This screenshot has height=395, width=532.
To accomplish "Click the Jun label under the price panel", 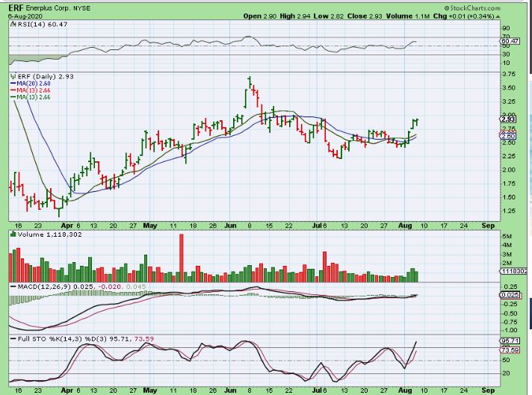I will coord(230,226).
